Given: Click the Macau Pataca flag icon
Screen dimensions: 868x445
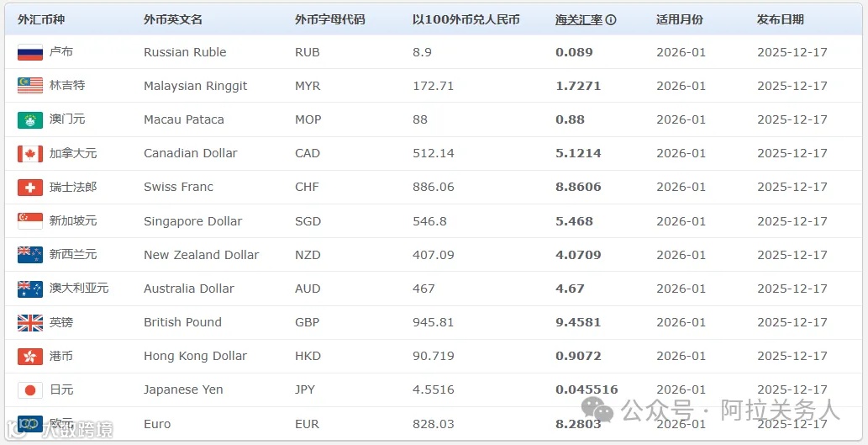Looking at the screenshot, I should pos(29,119).
